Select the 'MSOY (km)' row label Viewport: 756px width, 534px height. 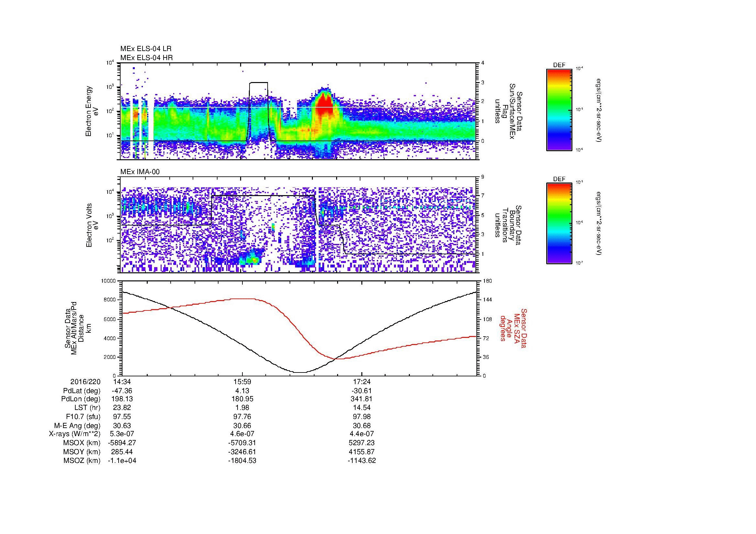[x=82, y=452]
